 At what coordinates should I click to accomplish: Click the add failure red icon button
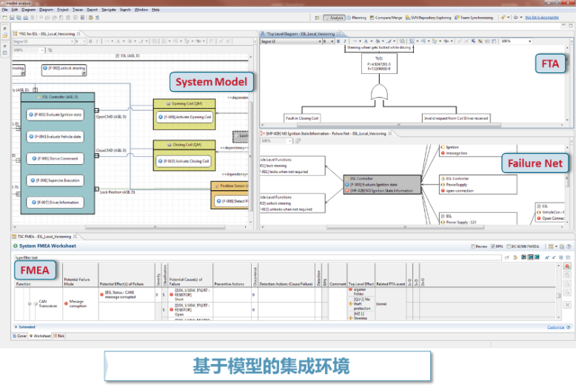[x=567, y=266]
